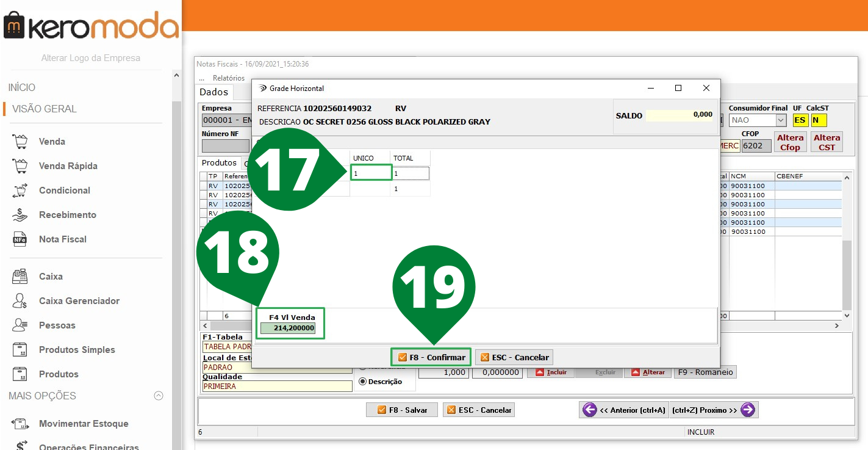This screenshot has height=450, width=868.
Task: Click ESC - Cancelar in Notas Fiscais window
Action: pos(479,410)
